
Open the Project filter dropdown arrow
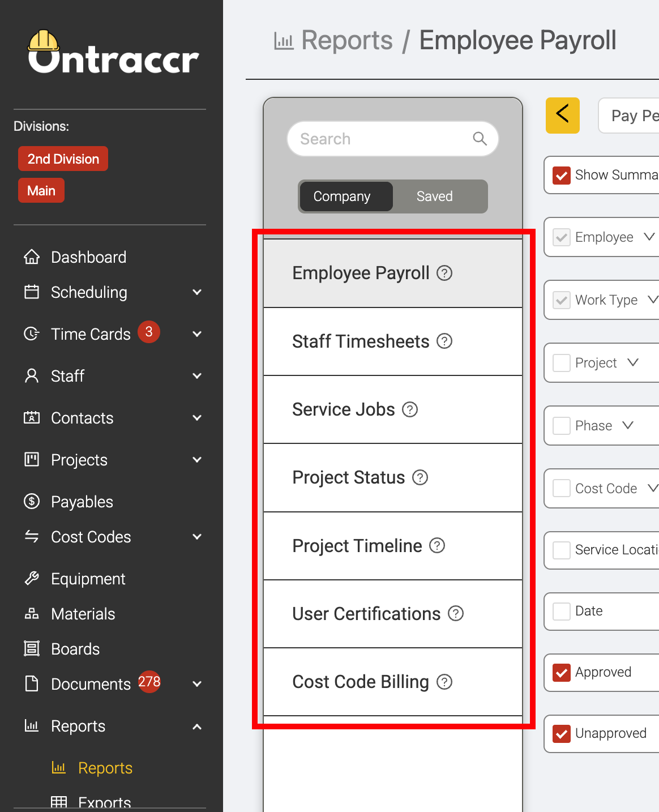point(633,362)
